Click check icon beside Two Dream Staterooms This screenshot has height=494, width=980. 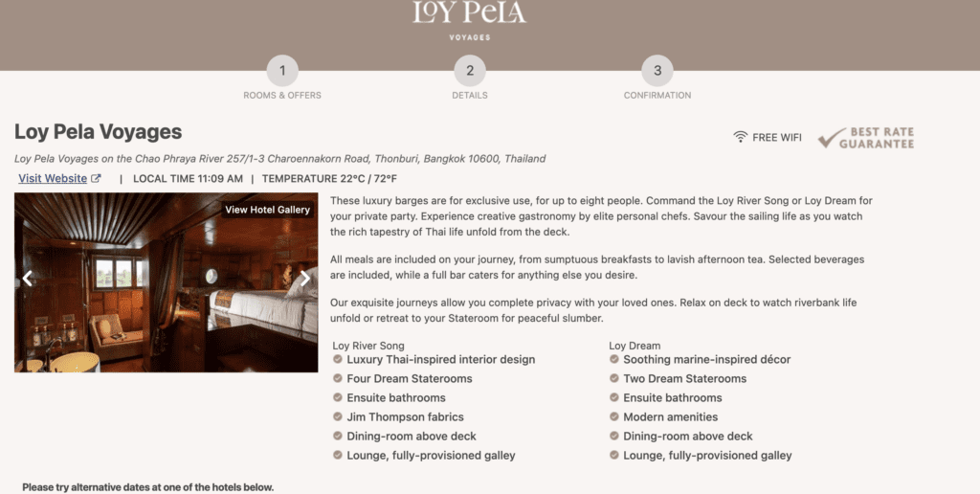click(x=614, y=378)
